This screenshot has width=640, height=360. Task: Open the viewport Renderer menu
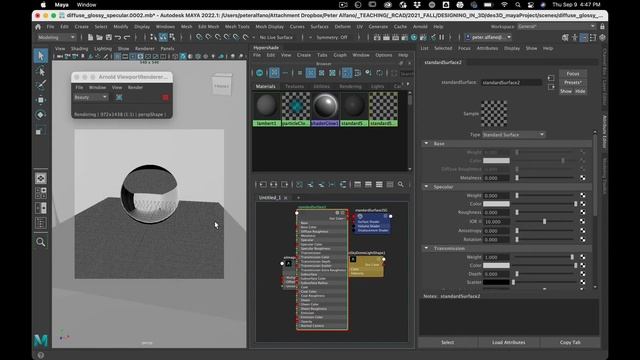(x=144, y=49)
